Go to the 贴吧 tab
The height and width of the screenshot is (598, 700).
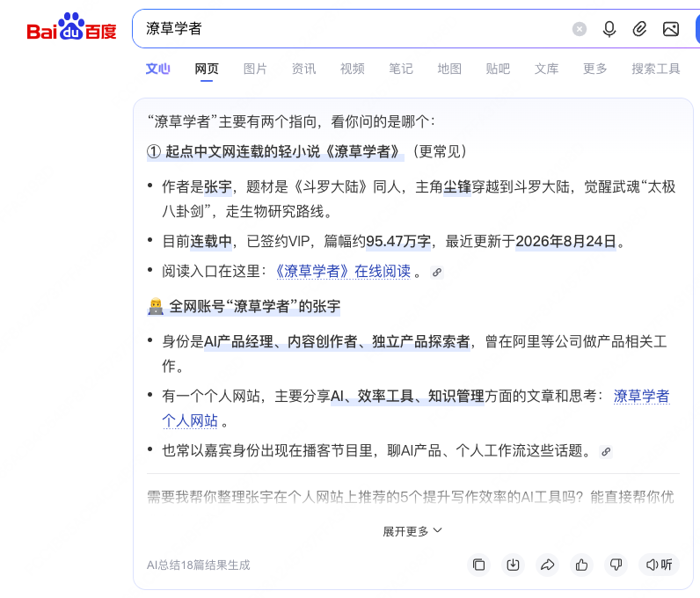coord(498,69)
